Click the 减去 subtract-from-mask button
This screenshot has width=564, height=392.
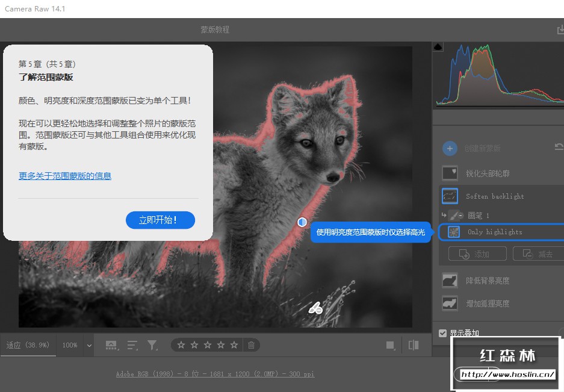539,254
